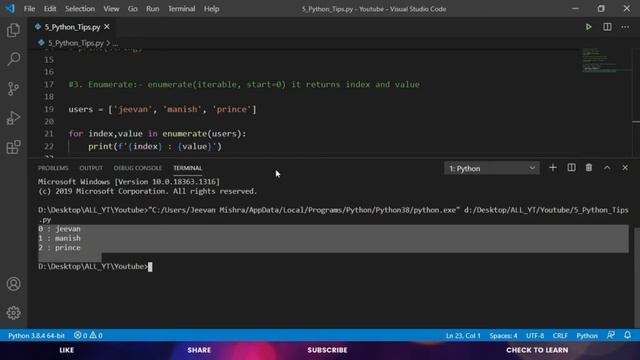Viewport: 640px width, 360px height.
Task: Close the terminal panel
Action: (x=625, y=168)
